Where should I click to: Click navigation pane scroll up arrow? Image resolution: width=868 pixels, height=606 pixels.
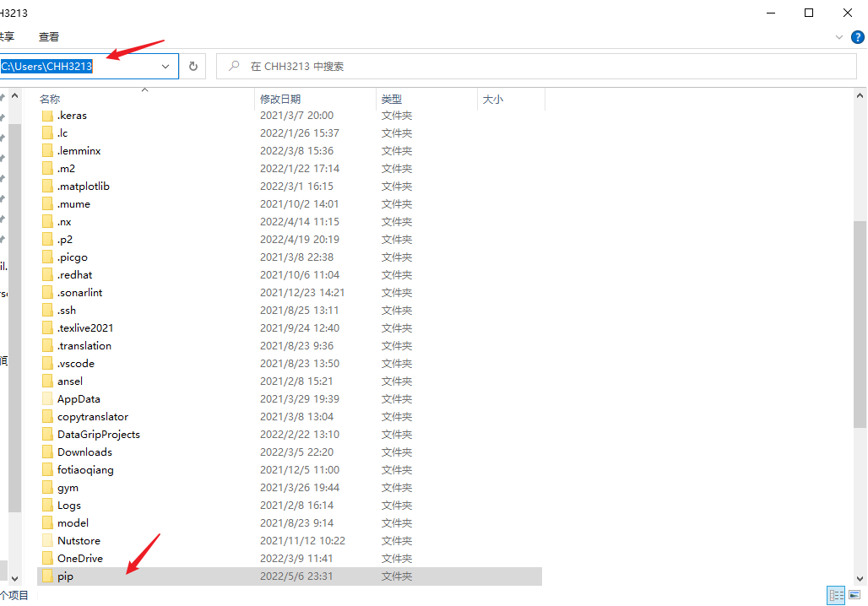click(x=15, y=95)
